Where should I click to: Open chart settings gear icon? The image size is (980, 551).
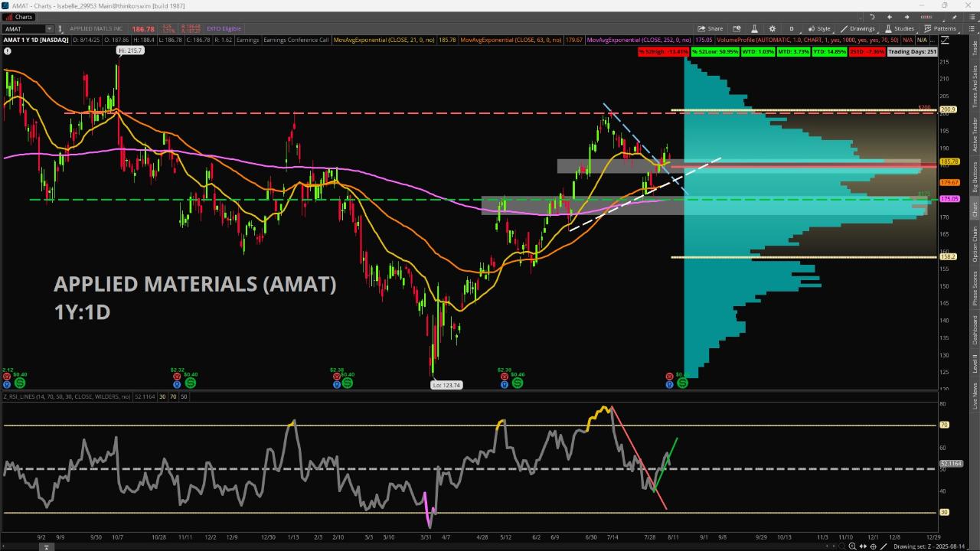pos(773,29)
